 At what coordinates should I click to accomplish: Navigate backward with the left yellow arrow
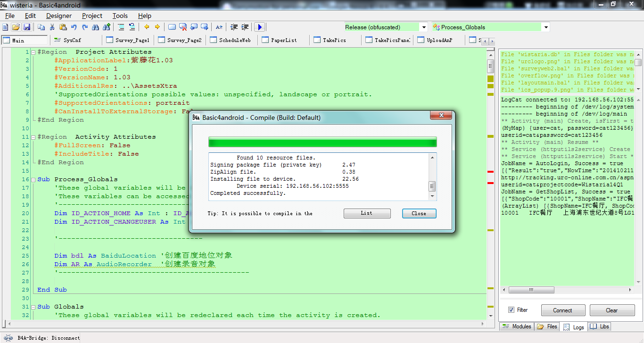(x=147, y=27)
